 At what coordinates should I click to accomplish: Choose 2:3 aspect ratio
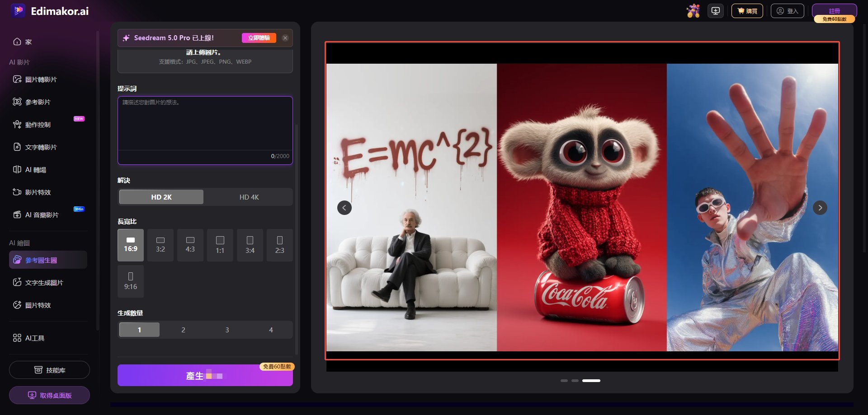(280, 245)
